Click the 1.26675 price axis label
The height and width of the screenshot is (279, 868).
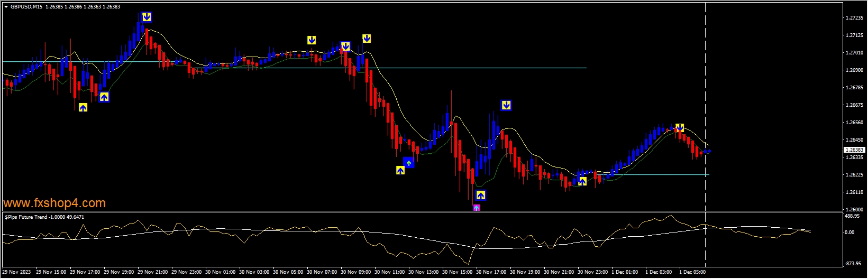(854, 105)
